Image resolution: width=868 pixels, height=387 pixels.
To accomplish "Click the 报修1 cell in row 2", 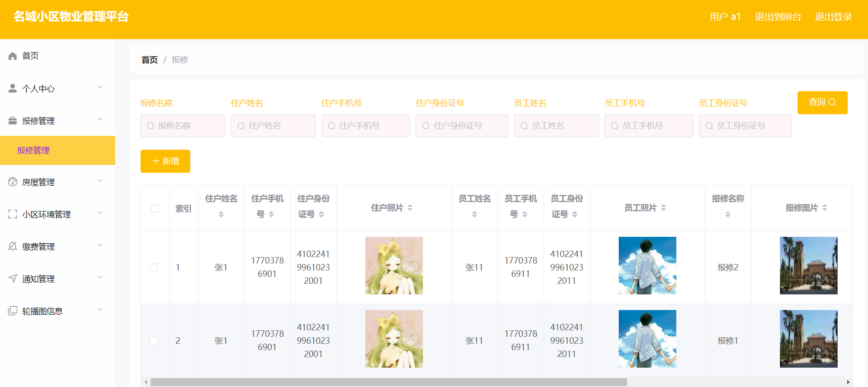I will tap(728, 341).
